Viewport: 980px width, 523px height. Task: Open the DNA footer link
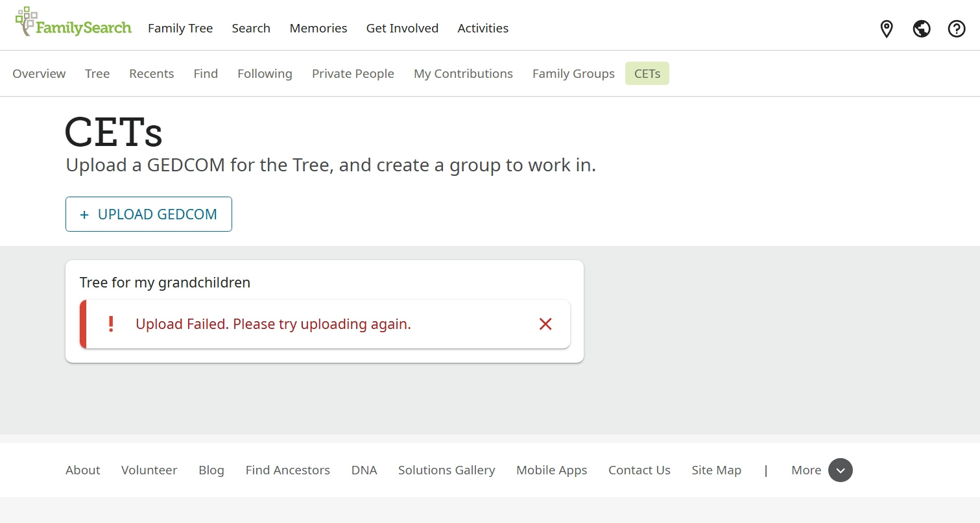(365, 470)
